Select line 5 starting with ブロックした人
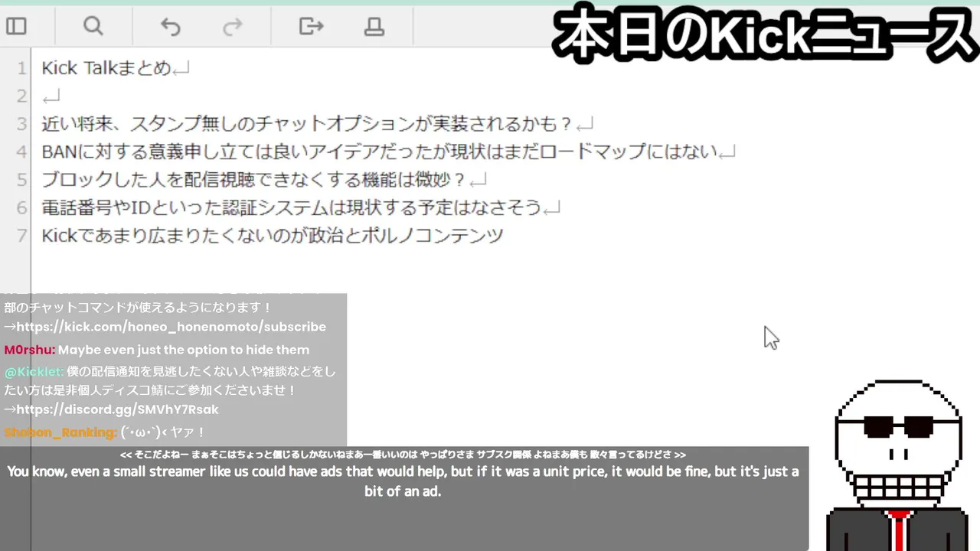 (254, 180)
